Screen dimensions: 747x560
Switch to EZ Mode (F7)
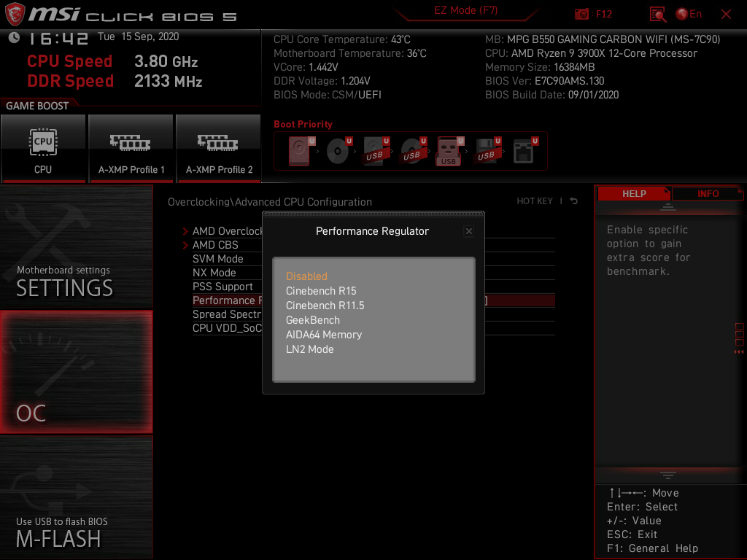pyautogui.click(x=465, y=10)
